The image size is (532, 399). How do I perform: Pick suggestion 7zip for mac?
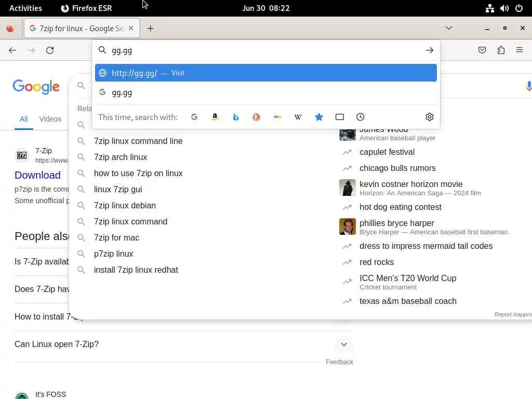click(x=116, y=238)
